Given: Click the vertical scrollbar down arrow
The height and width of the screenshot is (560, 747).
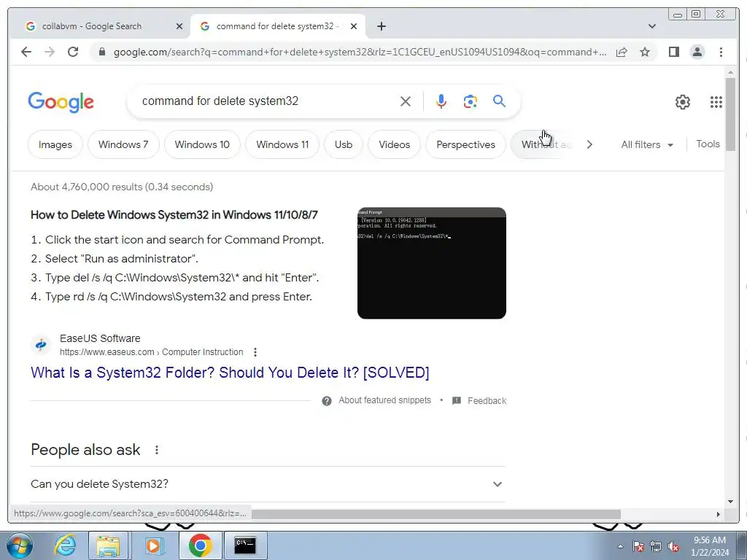Looking at the screenshot, I should click(731, 501).
